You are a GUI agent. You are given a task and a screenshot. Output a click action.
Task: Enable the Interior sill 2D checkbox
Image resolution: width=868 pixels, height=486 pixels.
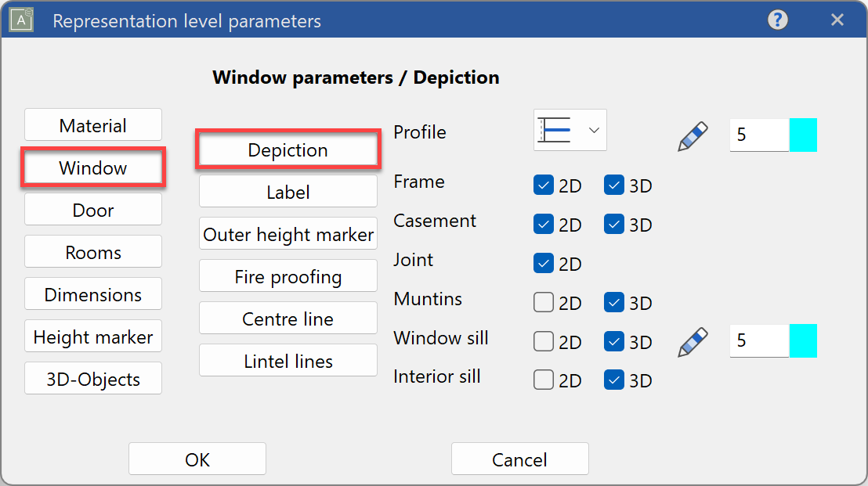[543, 380]
